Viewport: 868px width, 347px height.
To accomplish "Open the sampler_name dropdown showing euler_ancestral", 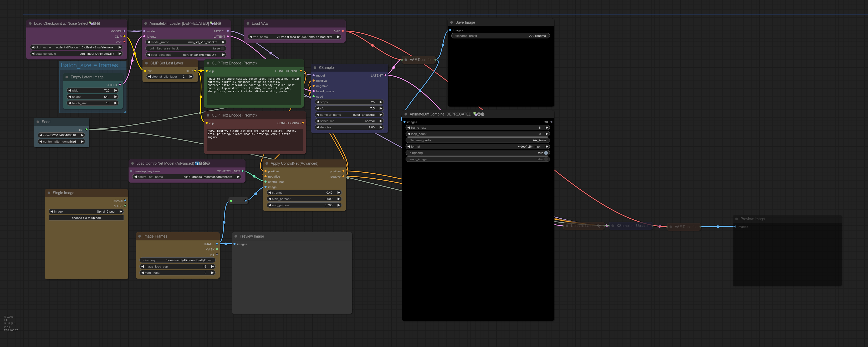I will [x=349, y=115].
